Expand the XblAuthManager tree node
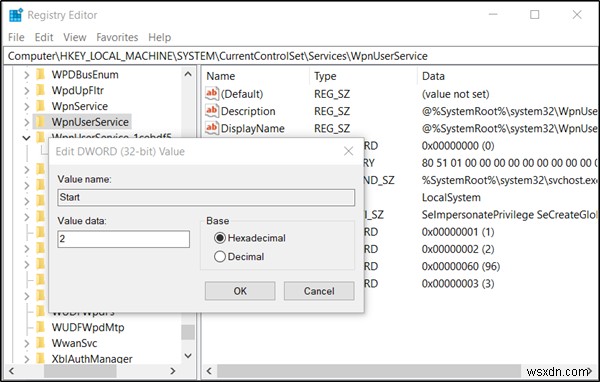This screenshot has height=382, width=600. (x=26, y=359)
